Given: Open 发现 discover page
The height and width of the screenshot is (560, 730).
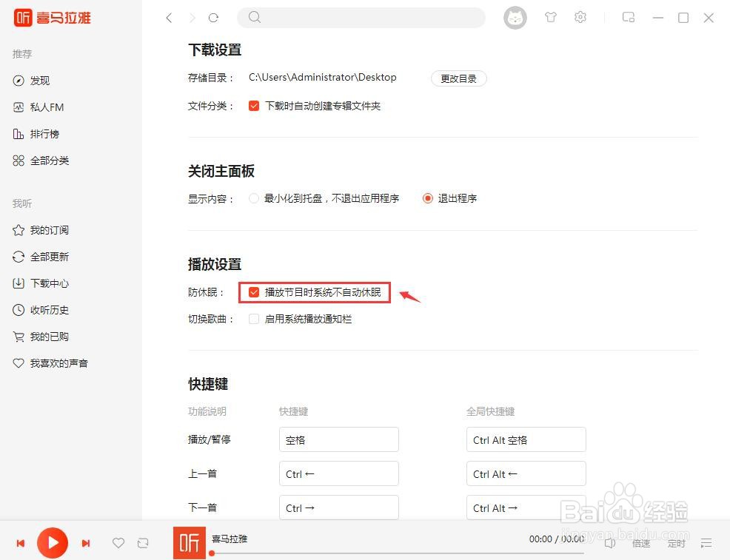Looking at the screenshot, I should (31, 81).
